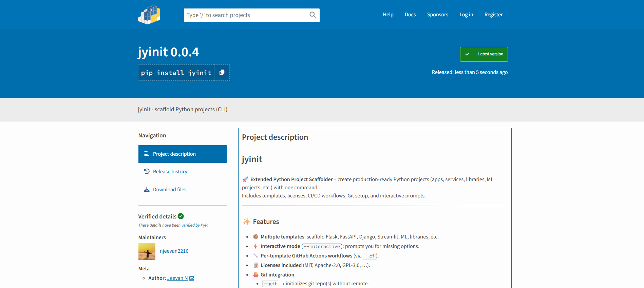This screenshot has width=644, height=288.
Task: Click the green checkmark beside Latest version
Action: pyautogui.click(x=467, y=54)
